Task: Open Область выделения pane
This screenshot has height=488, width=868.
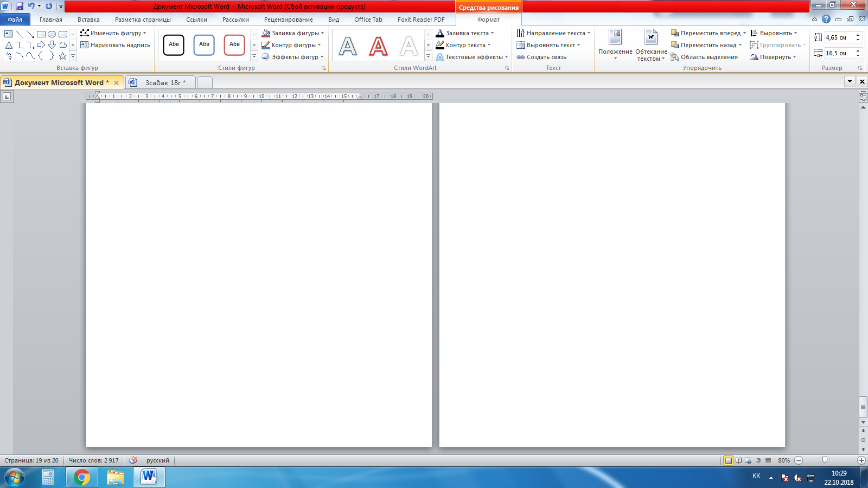Action: [705, 57]
